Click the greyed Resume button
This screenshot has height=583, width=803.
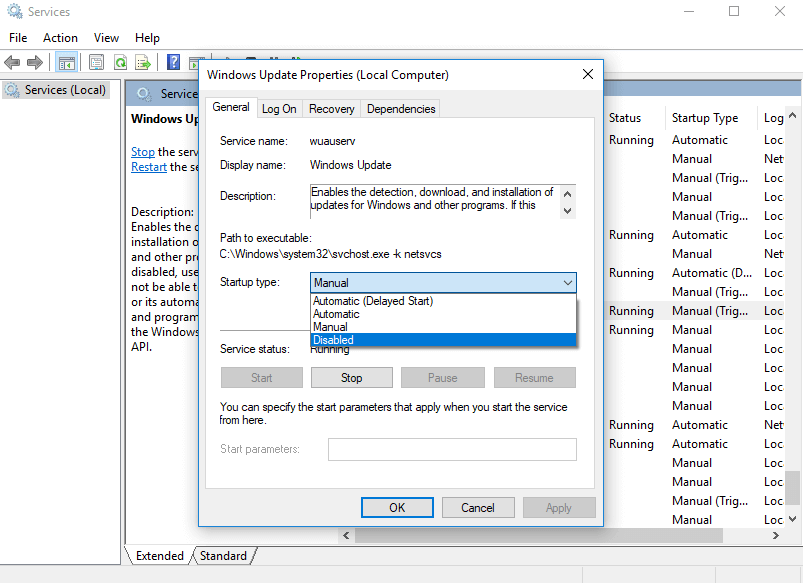coord(535,378)
